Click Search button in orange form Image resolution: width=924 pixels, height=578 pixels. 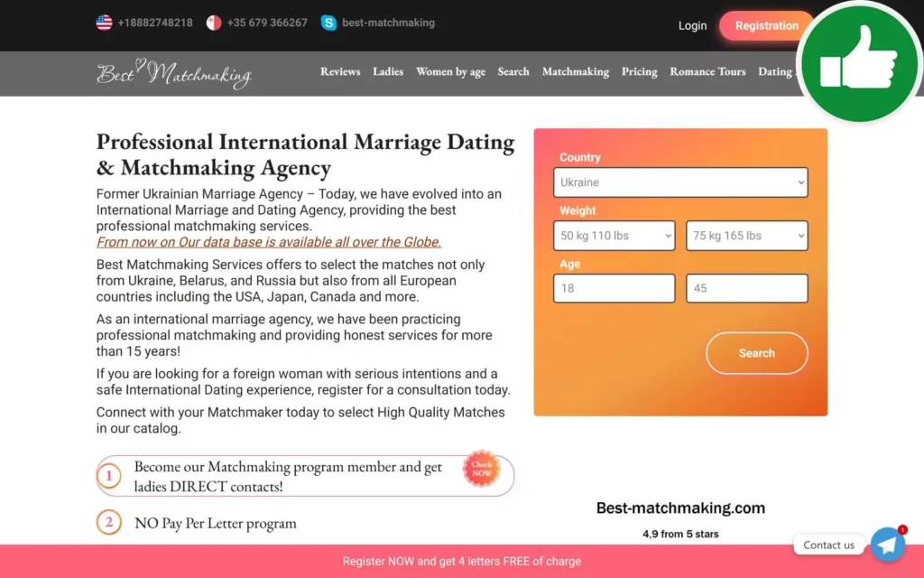point(757,353)
